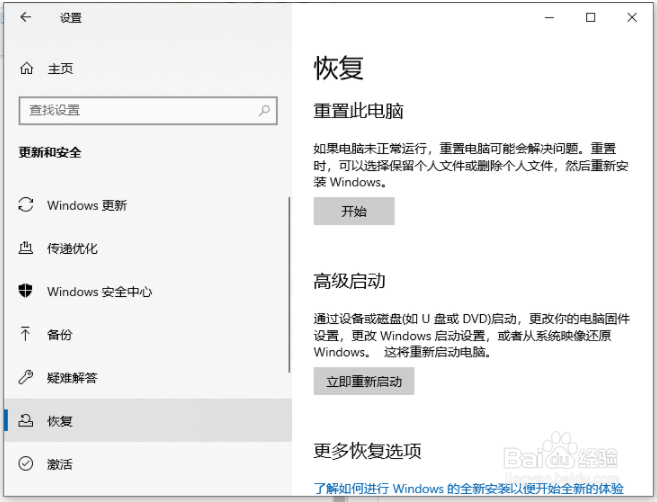Go to the 主页 home page
The image size is (657, 502).
pos(148,68)
